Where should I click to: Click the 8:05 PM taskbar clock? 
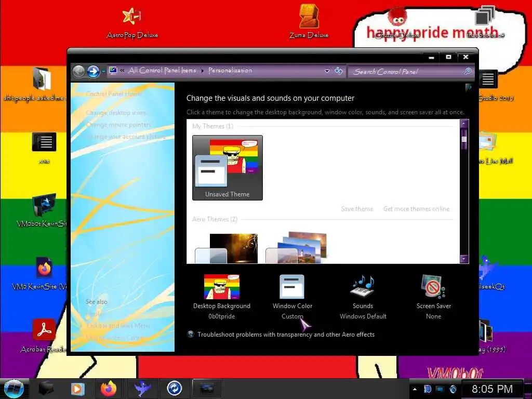[492, 389]
